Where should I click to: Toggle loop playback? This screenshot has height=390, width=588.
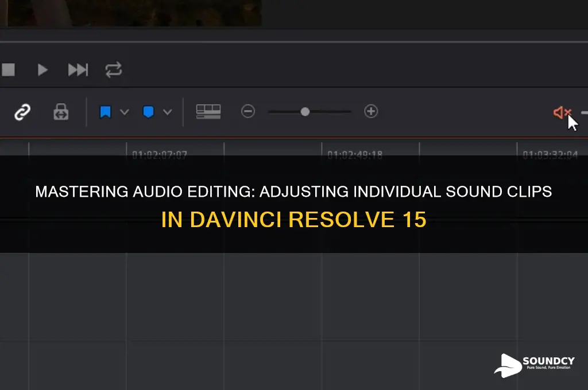[x=114, y=69]
